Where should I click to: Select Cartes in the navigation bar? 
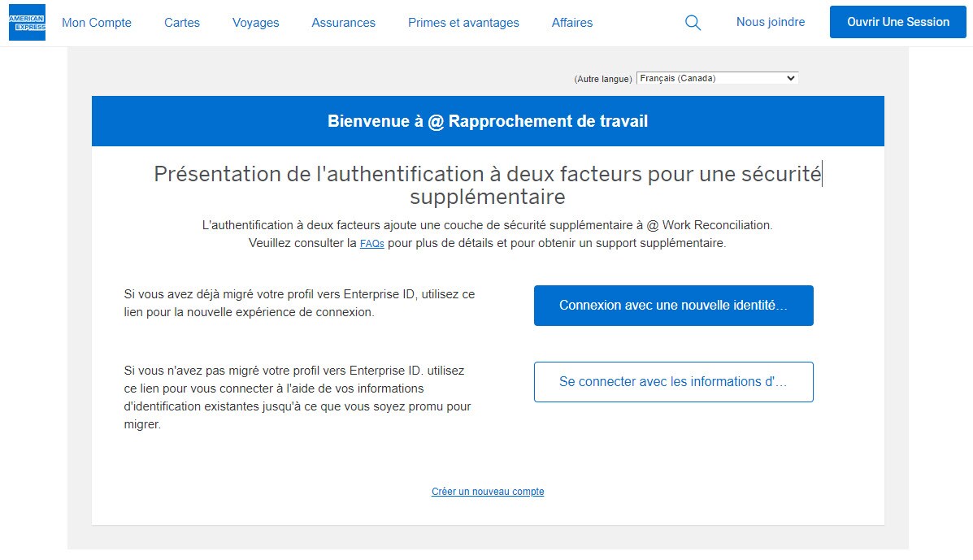[x=182, y=23]
